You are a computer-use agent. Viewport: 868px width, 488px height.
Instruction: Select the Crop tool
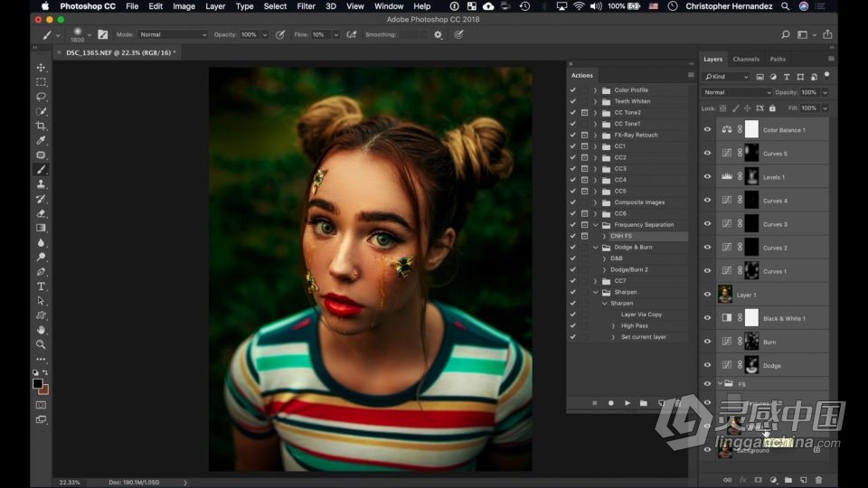pos(41,127)
